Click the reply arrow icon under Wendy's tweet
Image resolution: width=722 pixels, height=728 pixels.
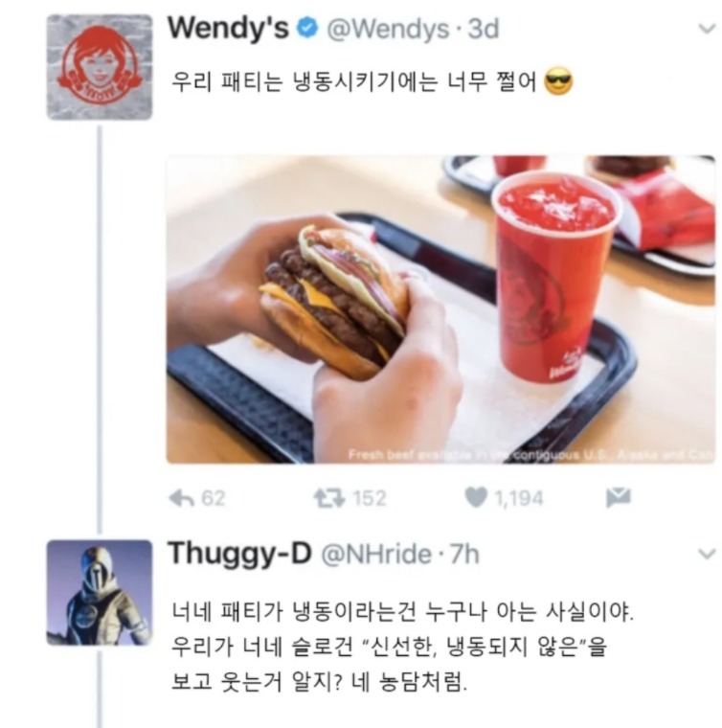click(182, 499)
